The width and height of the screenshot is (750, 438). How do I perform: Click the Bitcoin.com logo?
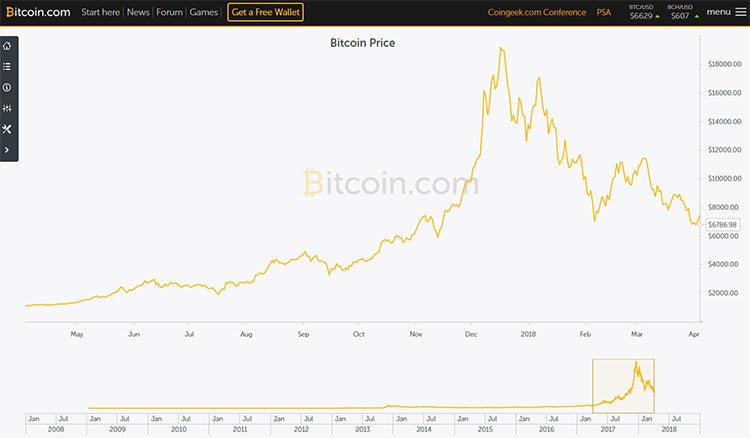coord(38,12)
